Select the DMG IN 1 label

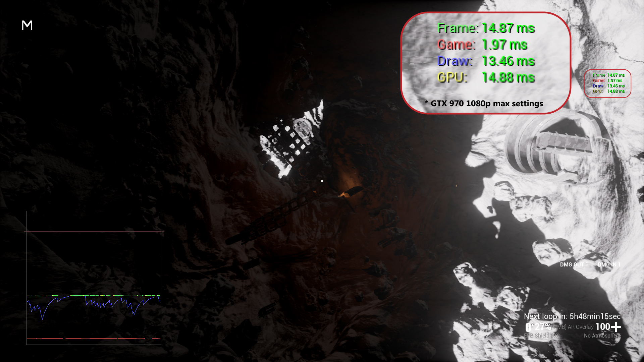[x=609, y=265]
